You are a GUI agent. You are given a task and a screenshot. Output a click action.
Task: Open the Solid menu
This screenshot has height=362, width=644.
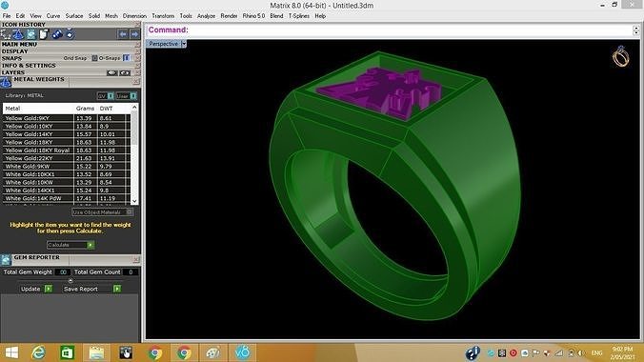tap(94, 16)
